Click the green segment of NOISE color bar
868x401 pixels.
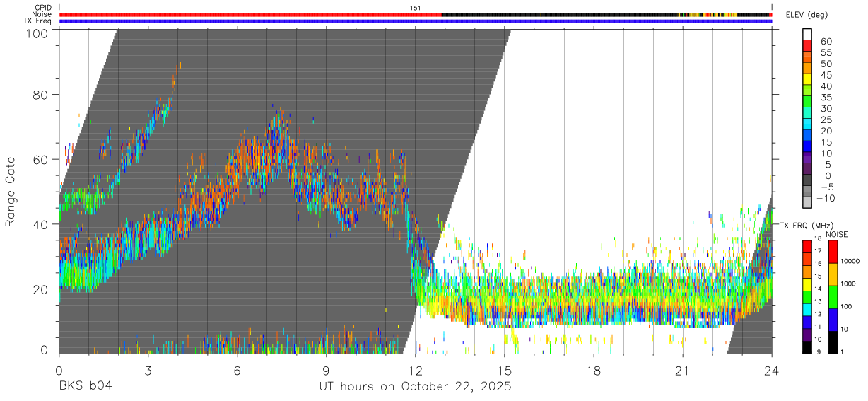pyautogui.click(x=833, y=297)
